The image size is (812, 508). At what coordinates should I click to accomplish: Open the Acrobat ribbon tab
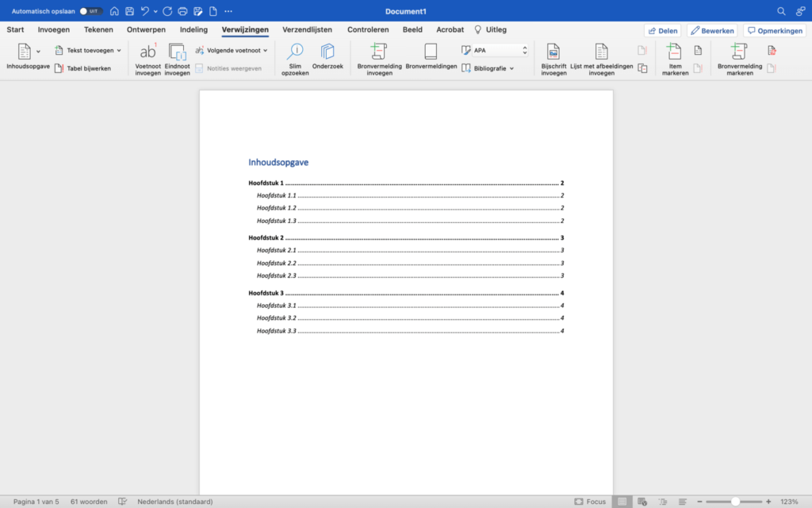coord(450,29)
